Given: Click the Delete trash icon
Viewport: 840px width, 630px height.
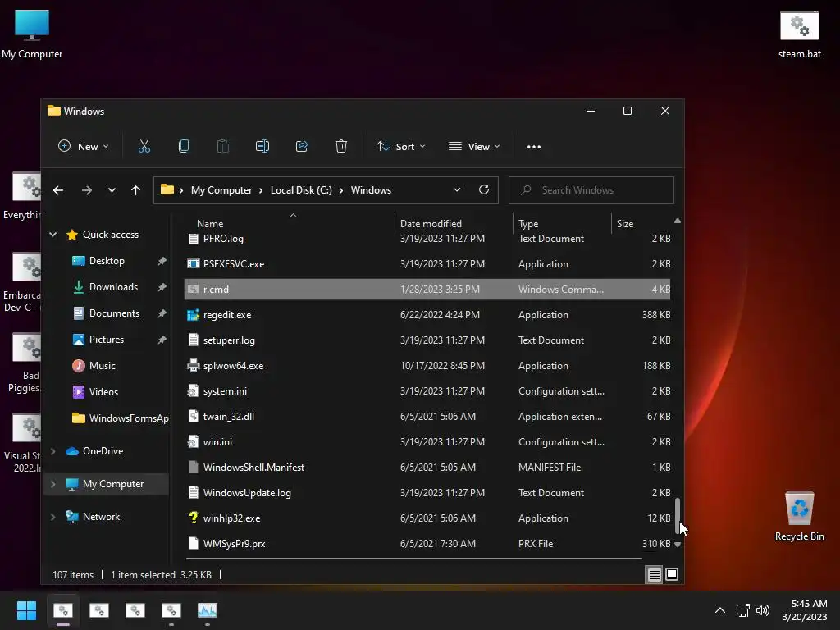Looking at the screenshot, I should [341, 146].
